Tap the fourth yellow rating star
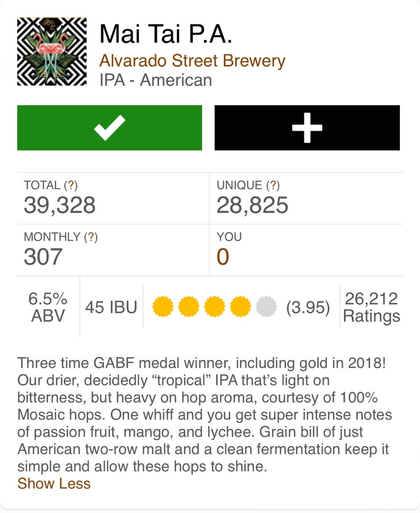This screenshot has height=513, width=420. [240, 307]
